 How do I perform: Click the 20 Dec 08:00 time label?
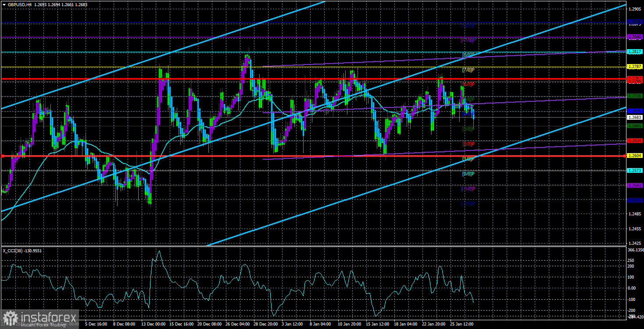click(210, 324)
